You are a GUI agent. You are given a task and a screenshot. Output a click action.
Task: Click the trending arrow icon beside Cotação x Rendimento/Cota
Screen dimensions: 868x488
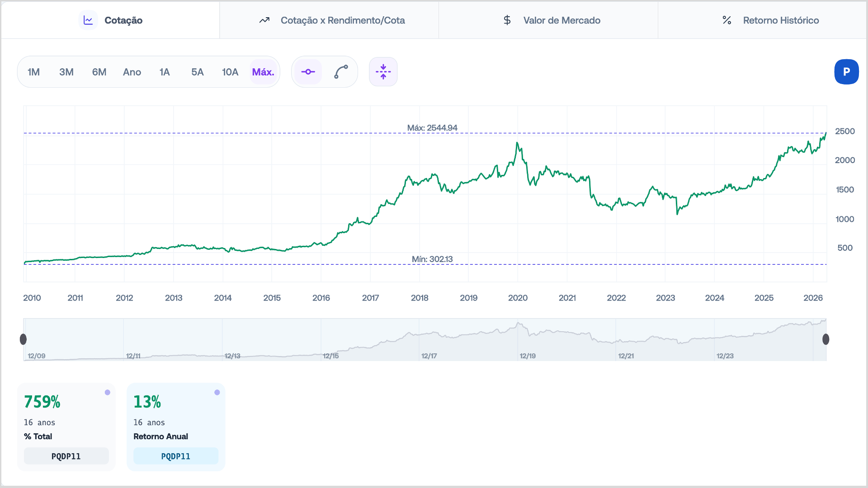pos(264,20)
